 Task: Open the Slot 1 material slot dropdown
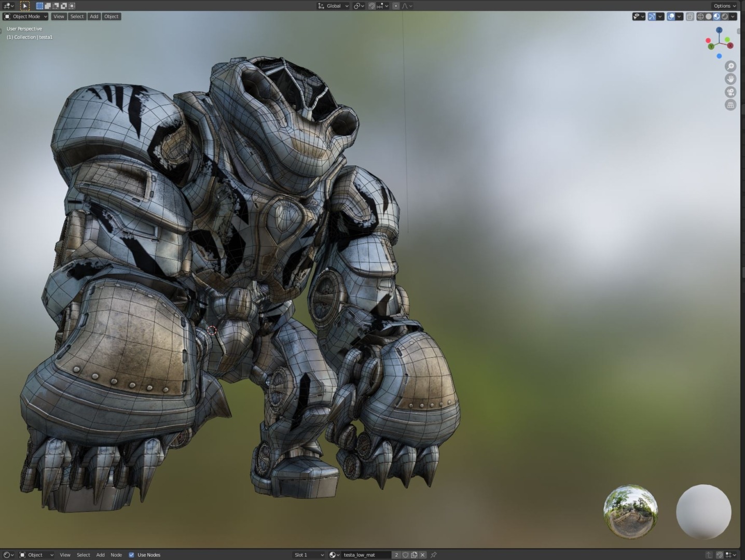pyautogui.click(x=309, y=555)
